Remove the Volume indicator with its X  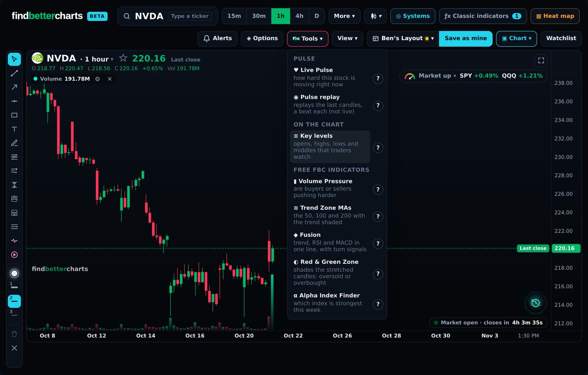point(110,79)
